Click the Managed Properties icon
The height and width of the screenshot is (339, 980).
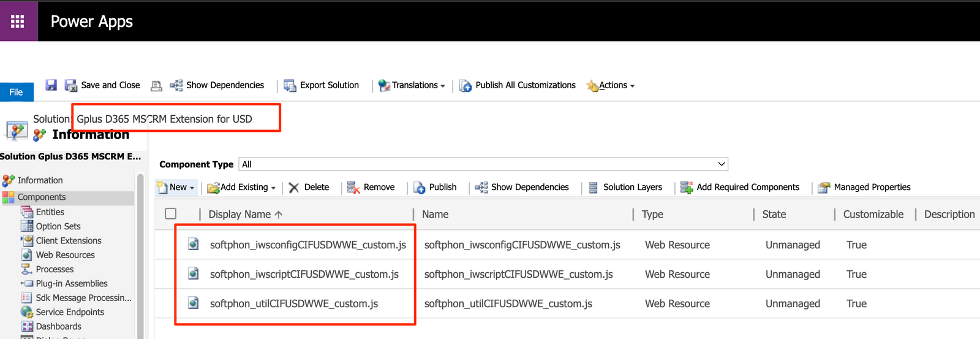pos(824,188)
